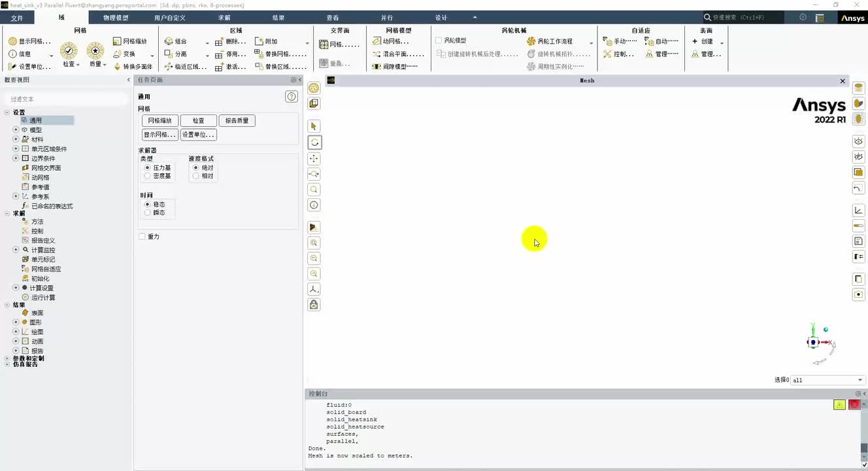The width and height of the screenshot is (868, 471).
Task: Expand the 图形 tree node
Action: tap(16, 323)
